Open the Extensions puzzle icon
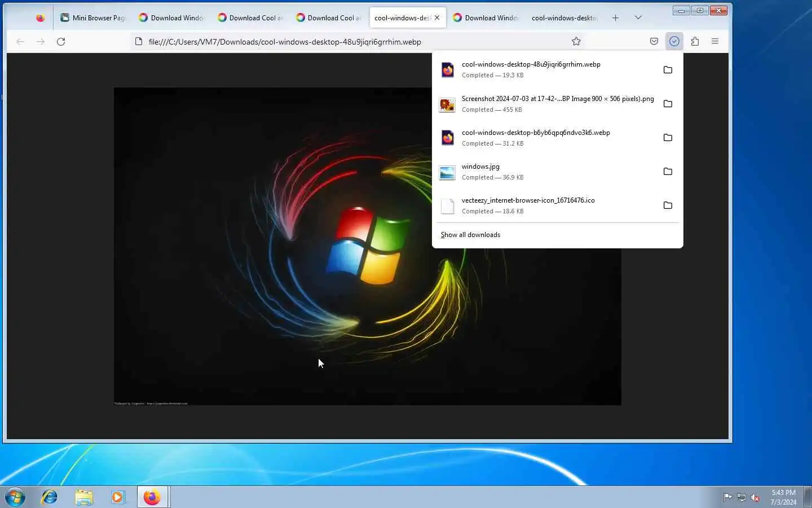The image size is (812, 508). (695, 41)
